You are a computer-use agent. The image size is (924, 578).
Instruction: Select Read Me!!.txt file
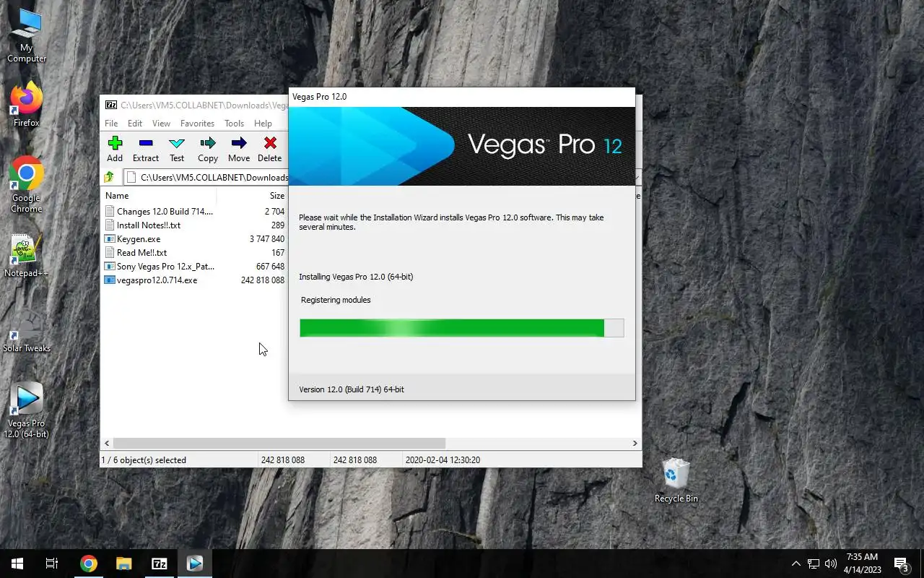(136, 253)
